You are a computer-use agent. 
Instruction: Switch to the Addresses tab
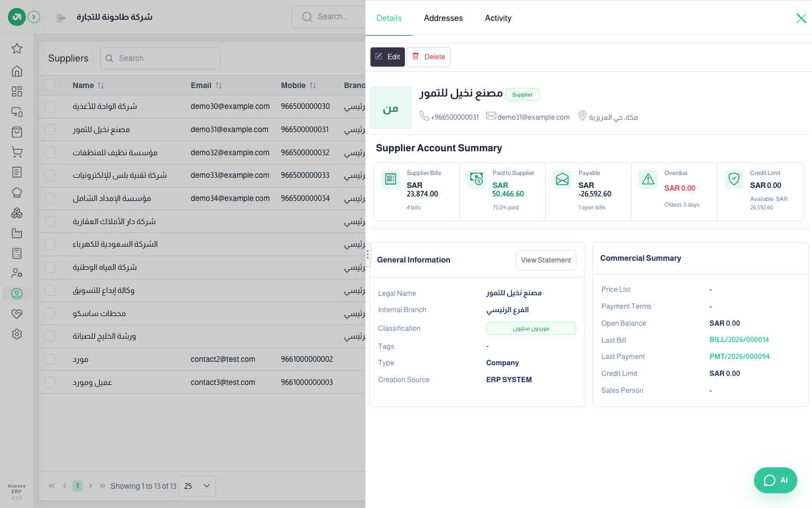(443, 18)
